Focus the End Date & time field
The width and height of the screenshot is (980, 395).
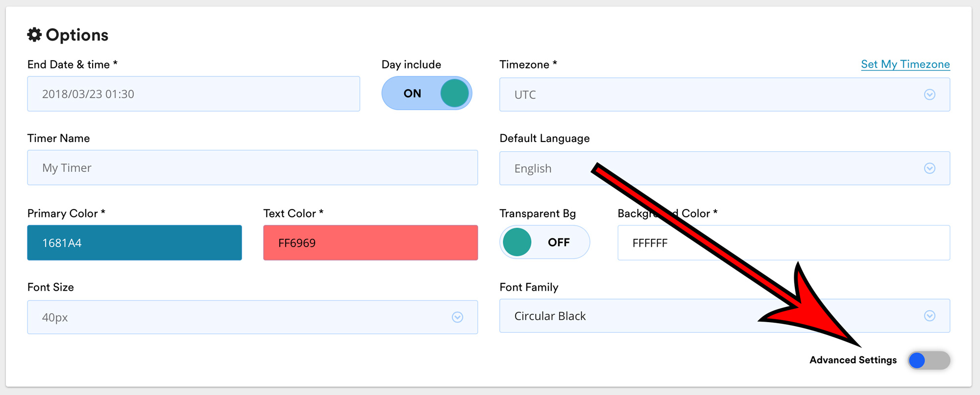coord(194,94)
